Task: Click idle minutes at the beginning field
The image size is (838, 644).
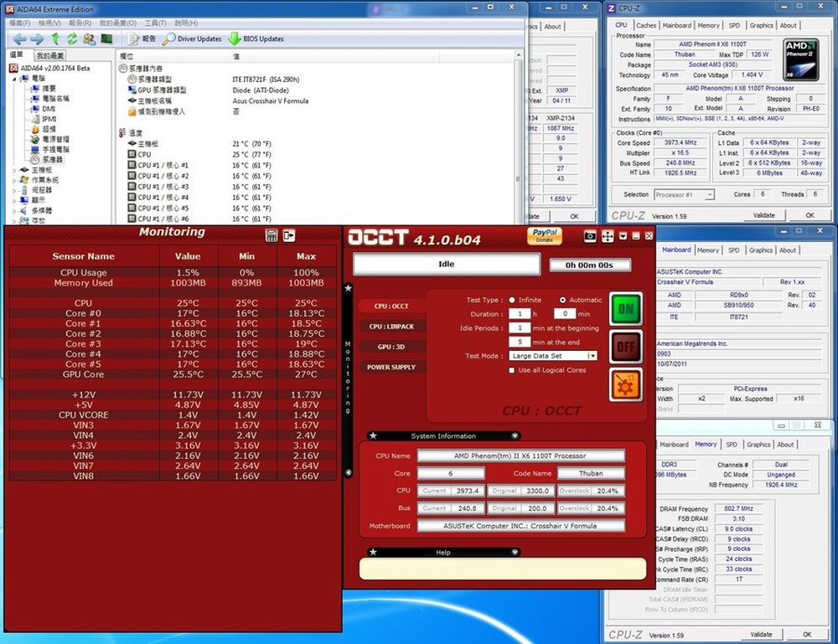Action: pyautogui.click(x=520, y=328)
